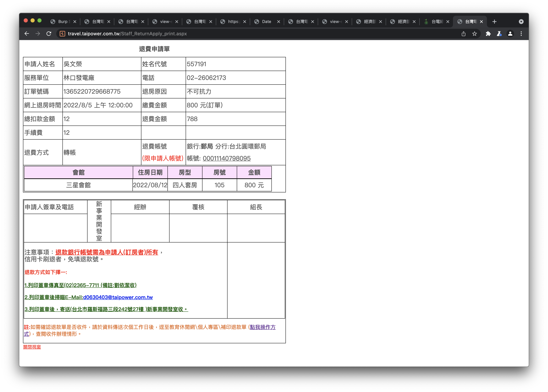Image resolution: width=548 pixels, height=392 pixels.
Task: Expand the tab search dropdown arrow
Action: (521, 22)
